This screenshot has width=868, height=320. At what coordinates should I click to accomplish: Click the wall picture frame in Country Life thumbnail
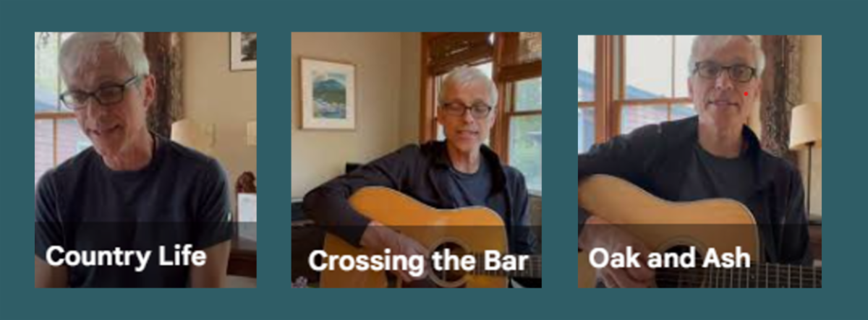tap(243, 51)
